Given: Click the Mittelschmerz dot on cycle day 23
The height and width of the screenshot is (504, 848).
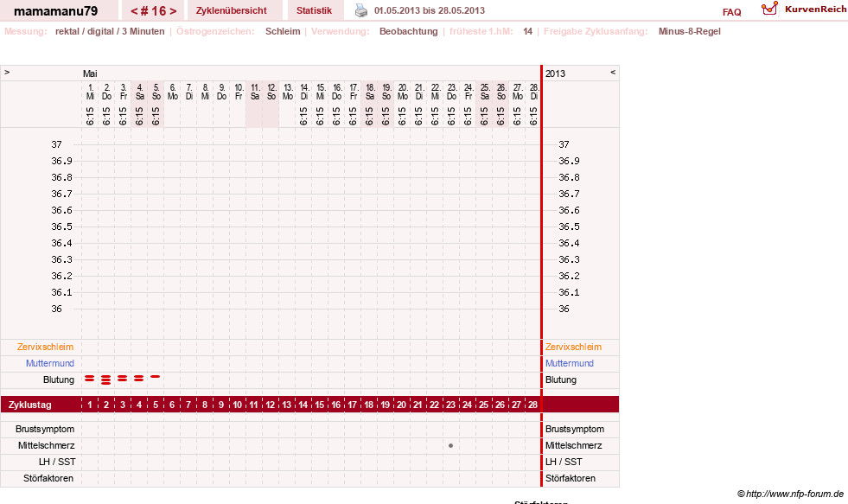Looking at the screenshot, I should (x=450, y=445).
